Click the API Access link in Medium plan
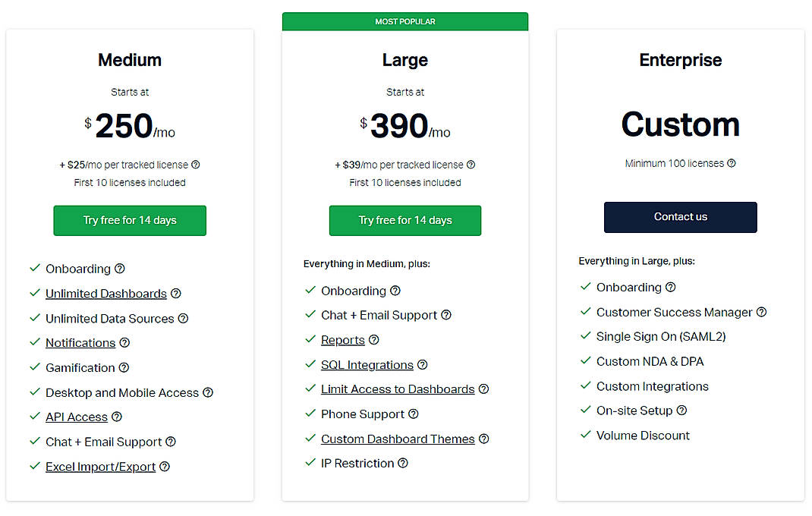 [x=75, y=417]
